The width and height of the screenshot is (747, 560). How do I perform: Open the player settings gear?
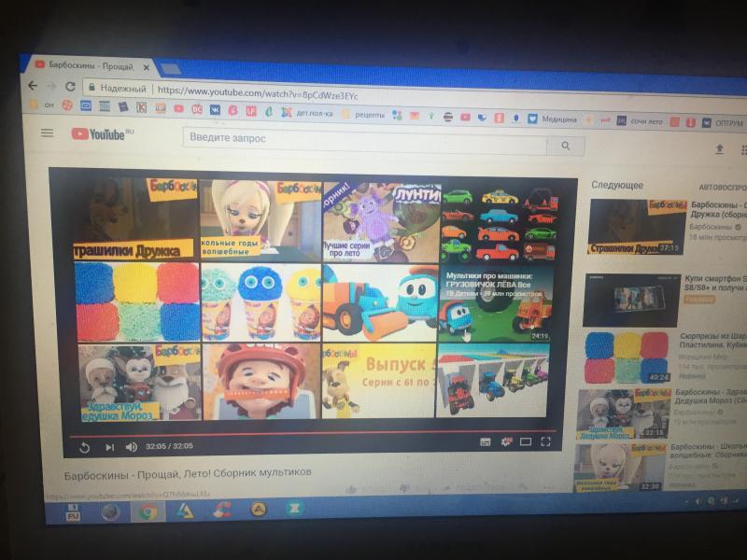506,441
